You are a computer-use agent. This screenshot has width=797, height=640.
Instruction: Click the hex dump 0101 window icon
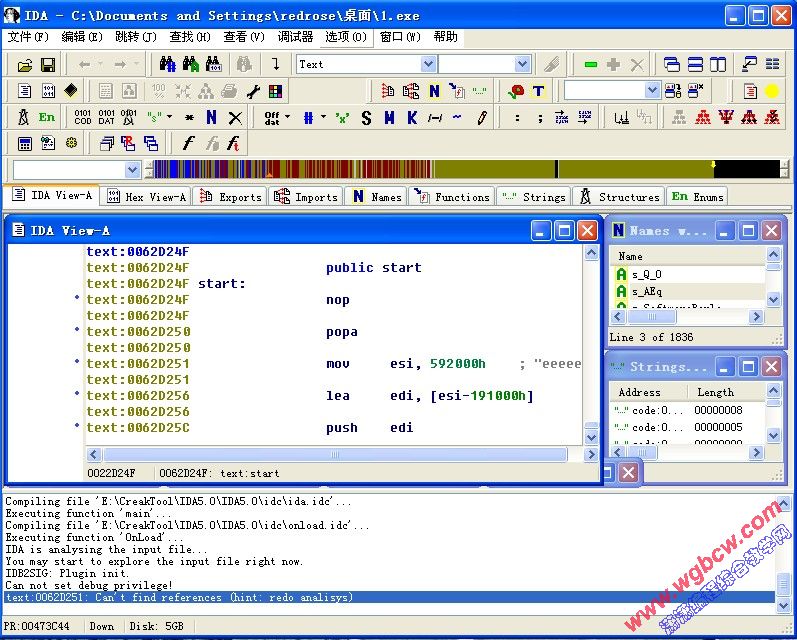48,91
